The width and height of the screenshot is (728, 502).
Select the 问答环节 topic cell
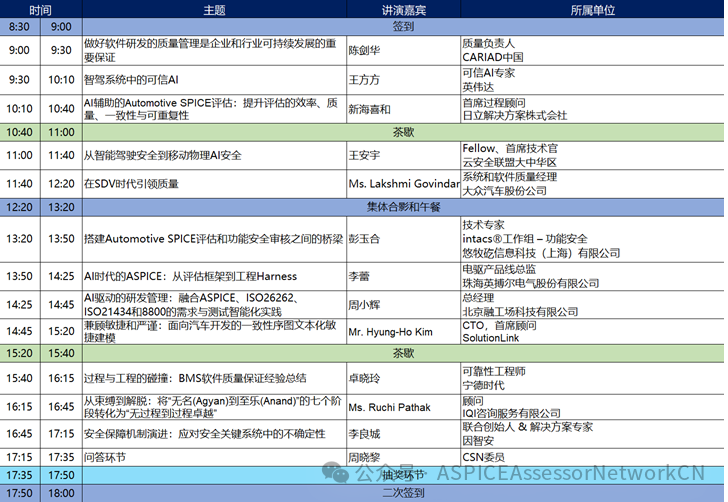pyautogui.click(x=214, y=457)
